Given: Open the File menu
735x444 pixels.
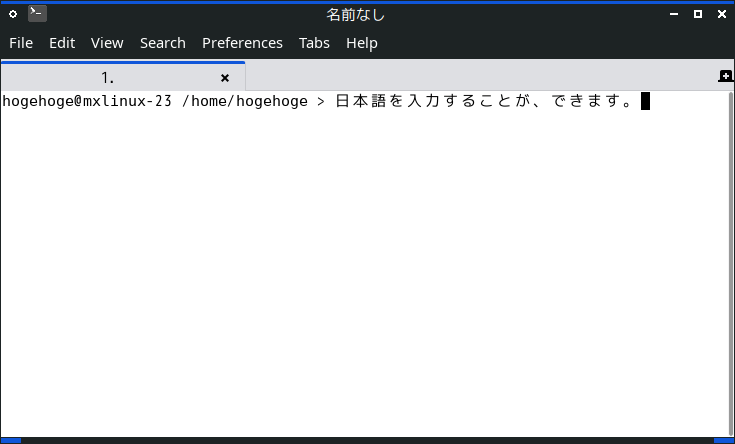Looking at the screenshot, I should 21,43.
